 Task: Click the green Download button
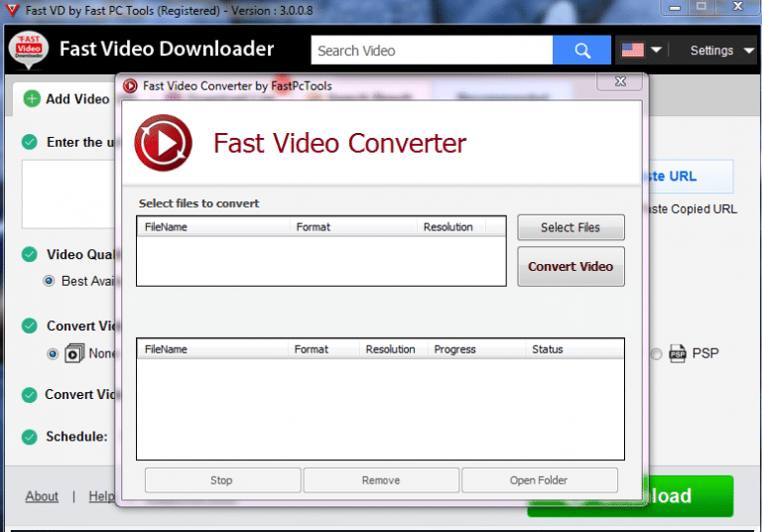691,496
